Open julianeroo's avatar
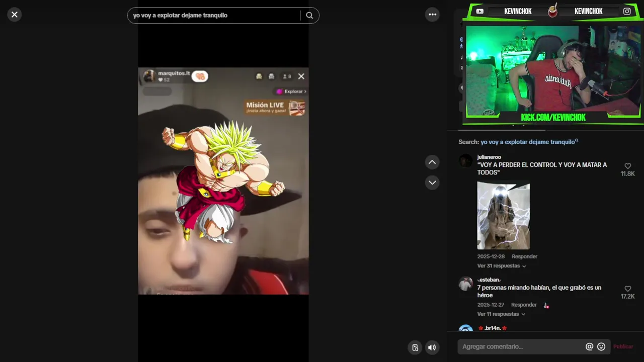Image resolution: width=644 pixels, height=362 pixels. 465,161
